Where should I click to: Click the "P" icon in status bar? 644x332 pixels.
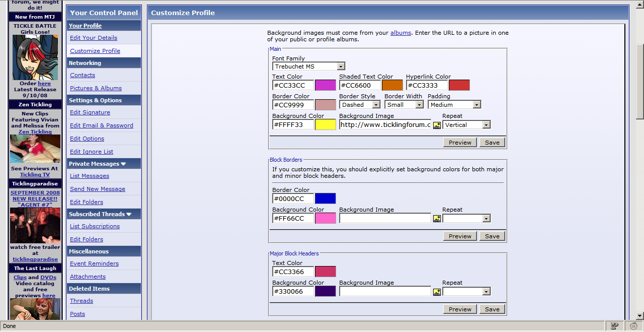[x=614, y=326]
